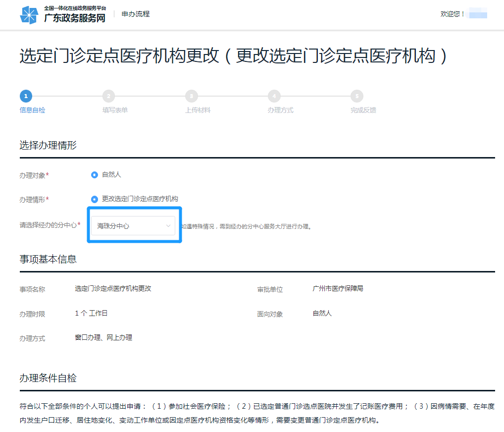Click the 信息自检 step label
504x432 pixels.
(33, 110)
